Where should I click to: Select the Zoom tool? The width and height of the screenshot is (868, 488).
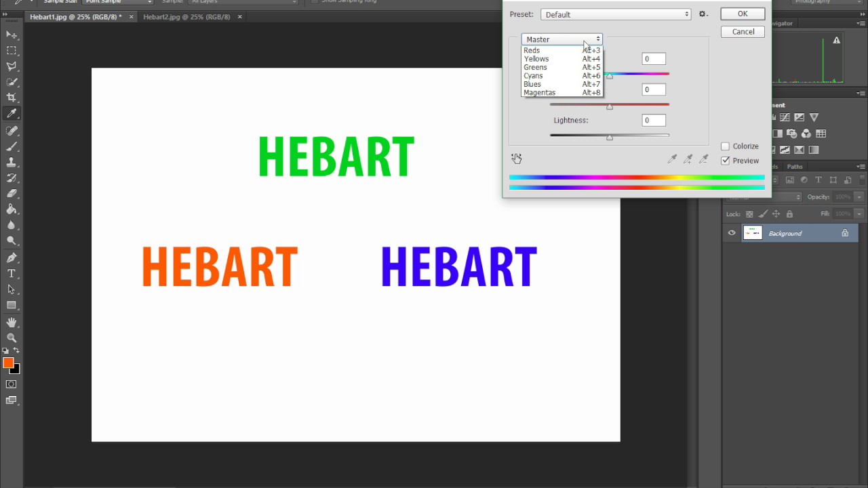(x=12, y=338)
